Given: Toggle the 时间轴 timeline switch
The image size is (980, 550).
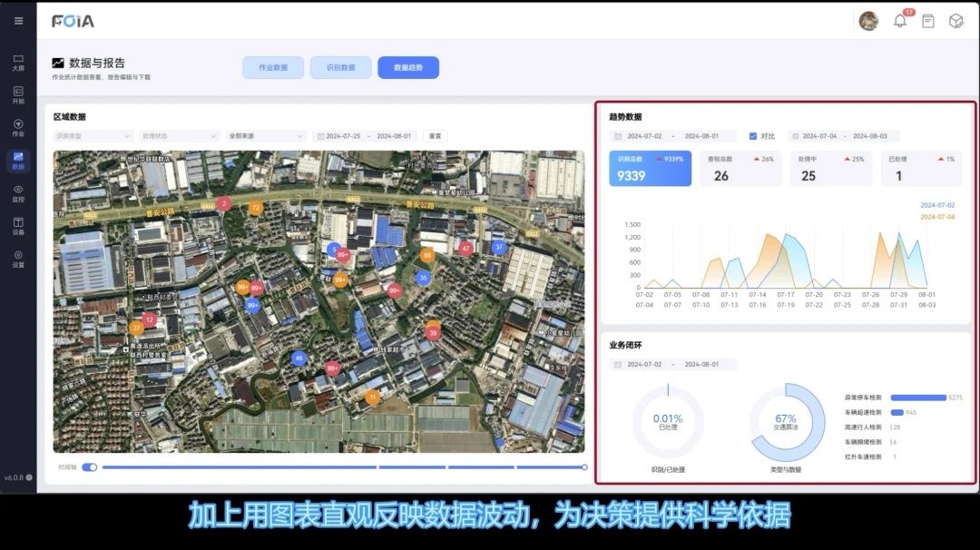Looking at the screenshot, I should (89, 467).
